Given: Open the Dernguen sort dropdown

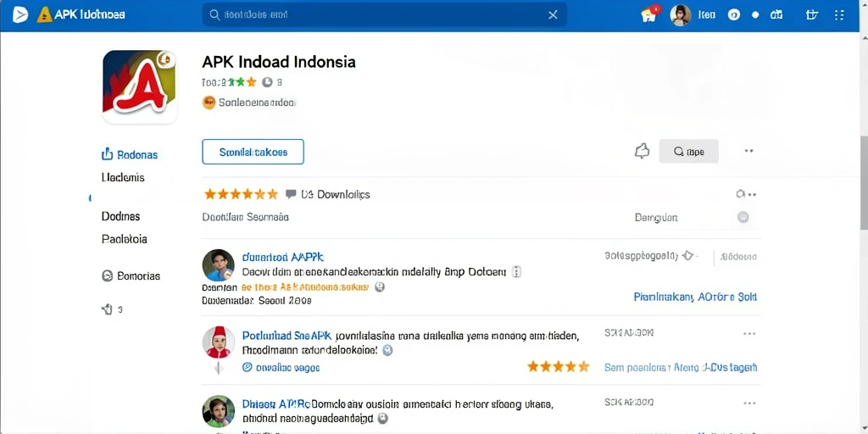Looking at the screenshot, I should click(656, 218).
